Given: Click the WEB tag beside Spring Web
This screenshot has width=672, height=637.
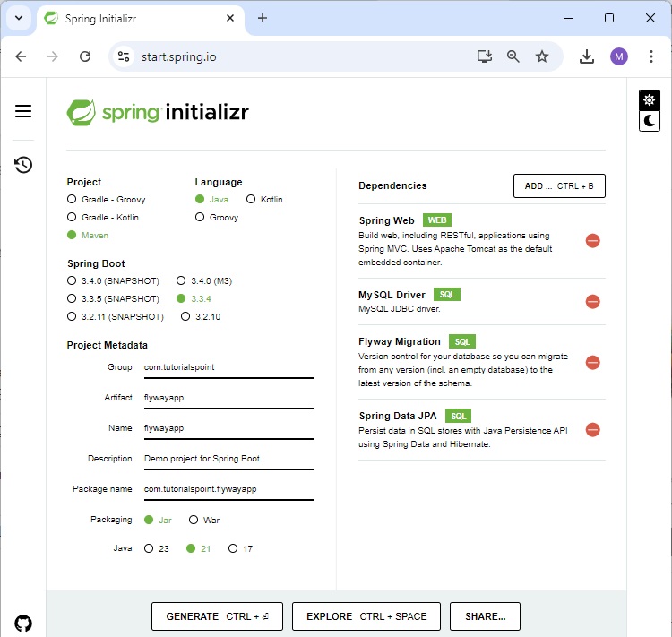Looking at the screenshot, I should pyautogui.click(x=436, y=220).
